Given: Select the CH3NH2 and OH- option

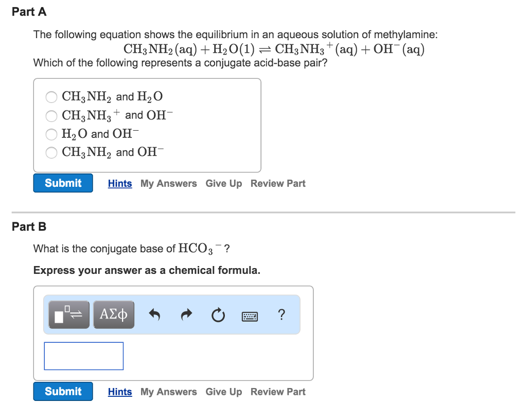Looking at the screenshot, I should 51,152.
